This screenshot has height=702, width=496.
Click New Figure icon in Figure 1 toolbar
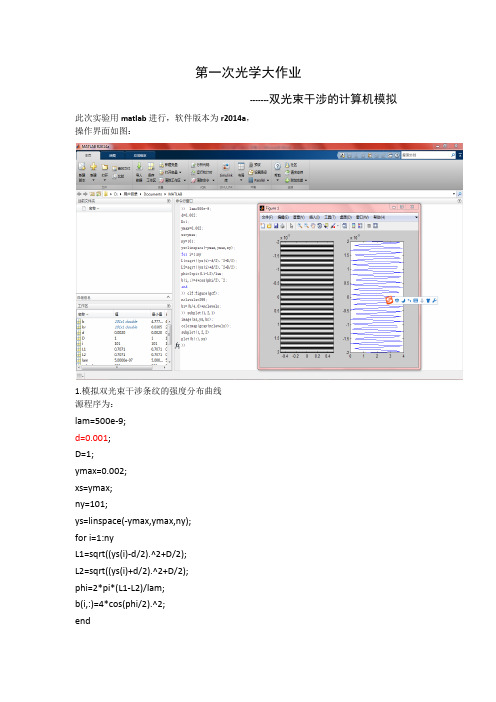click(263, 226)
